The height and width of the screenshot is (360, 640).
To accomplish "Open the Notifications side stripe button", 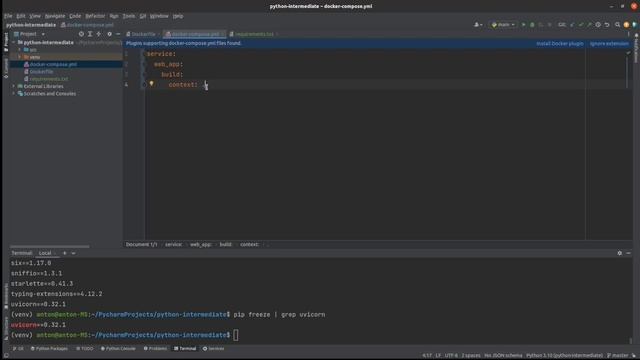I will pyautogui.click(x=636, y=48).
